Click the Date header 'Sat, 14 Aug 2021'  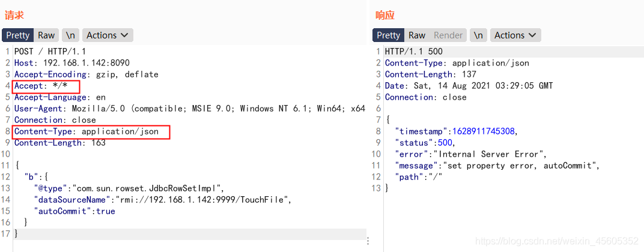(x=469, y=86)
